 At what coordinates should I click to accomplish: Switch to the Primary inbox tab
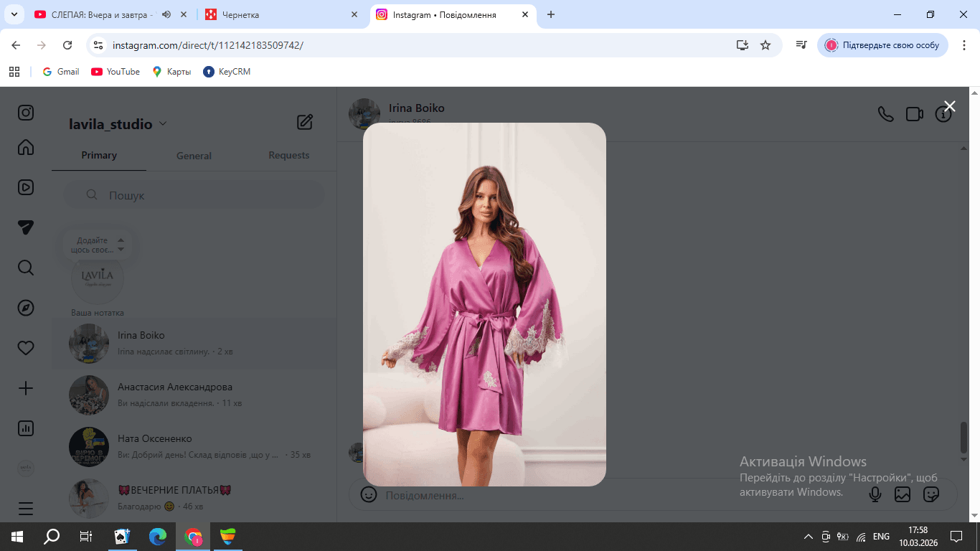pos(99,155)
